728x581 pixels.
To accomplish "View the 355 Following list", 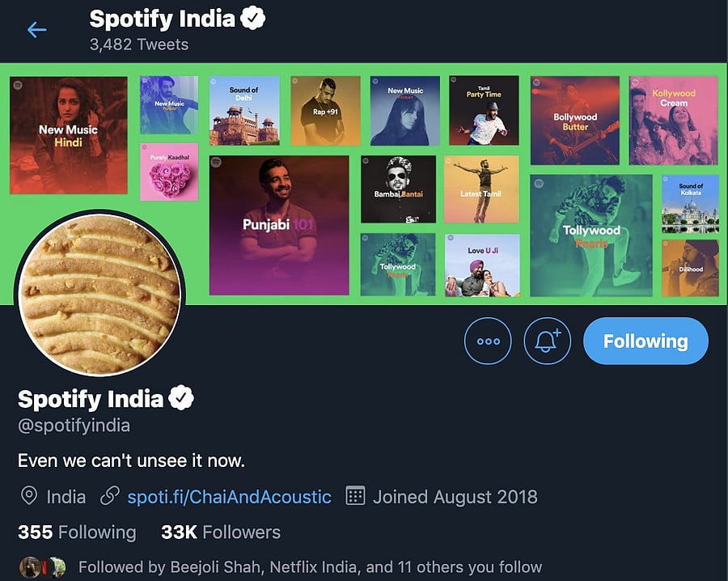I will tap(77, 532).
